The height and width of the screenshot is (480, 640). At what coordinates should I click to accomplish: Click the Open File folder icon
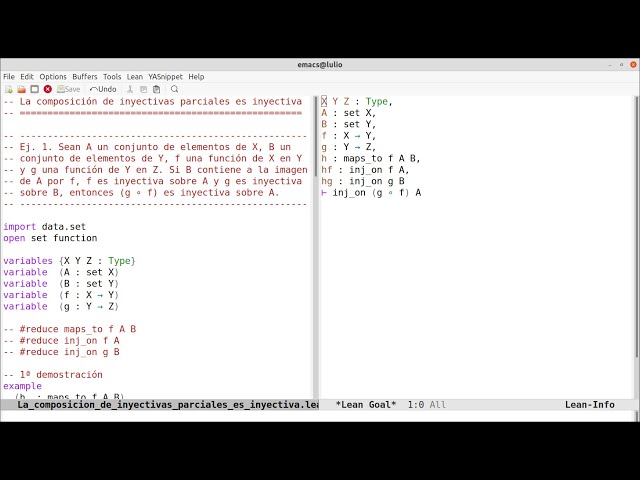click(x=22, y=89)
